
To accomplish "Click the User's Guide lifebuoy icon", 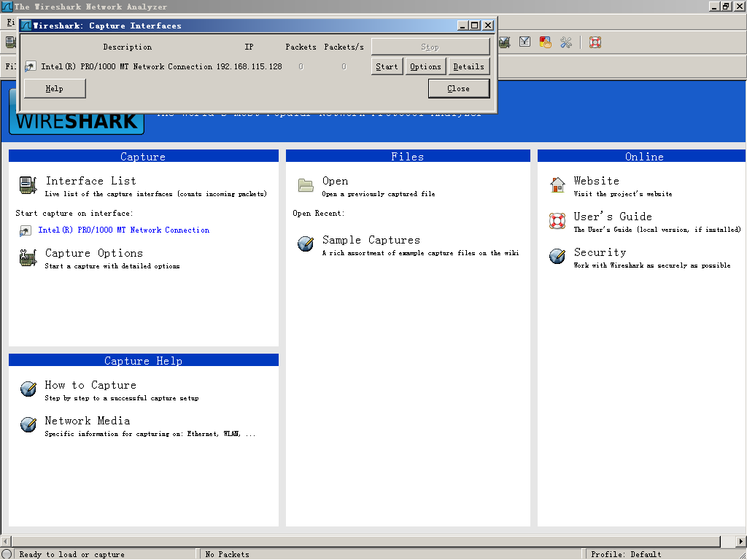I will coord(557,221).
